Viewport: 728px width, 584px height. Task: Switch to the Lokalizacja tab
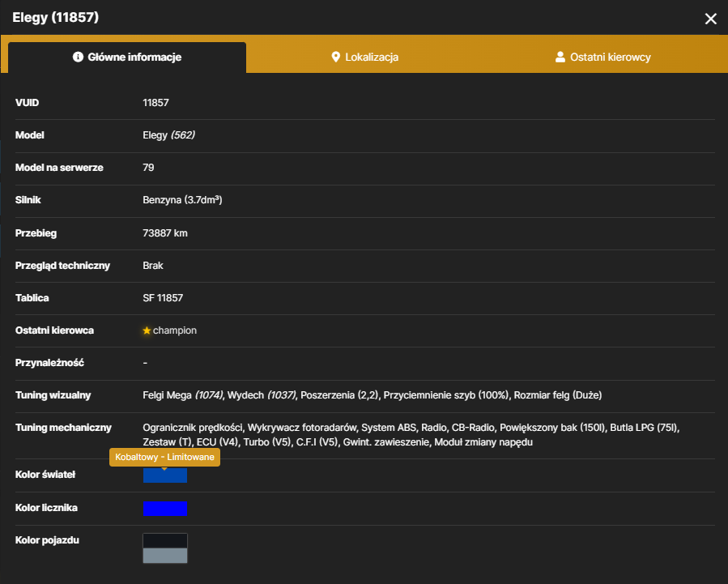click(365, 57)
